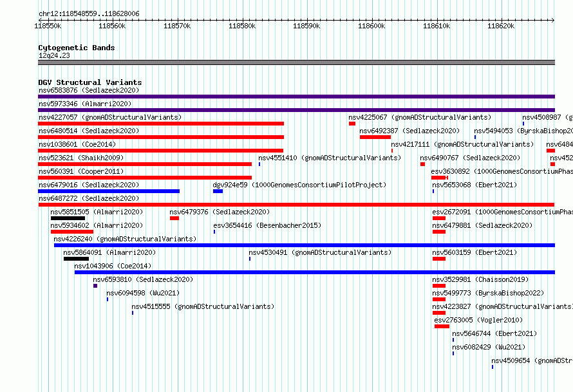Open nsv6492387 (Sedlazeck2020) variant
The width and height of the screenshot is (573, 392).
409,131
